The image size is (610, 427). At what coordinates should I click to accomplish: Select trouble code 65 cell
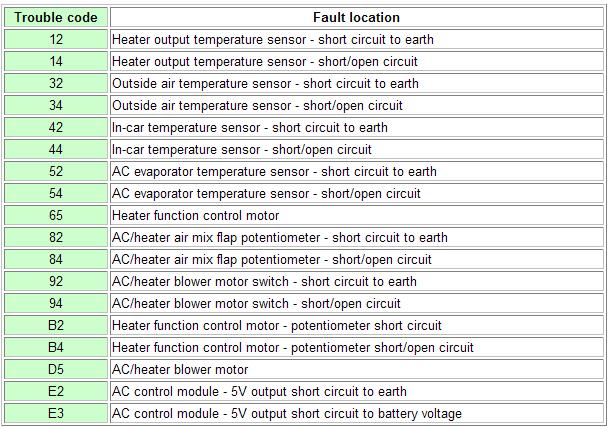[56, 216]
